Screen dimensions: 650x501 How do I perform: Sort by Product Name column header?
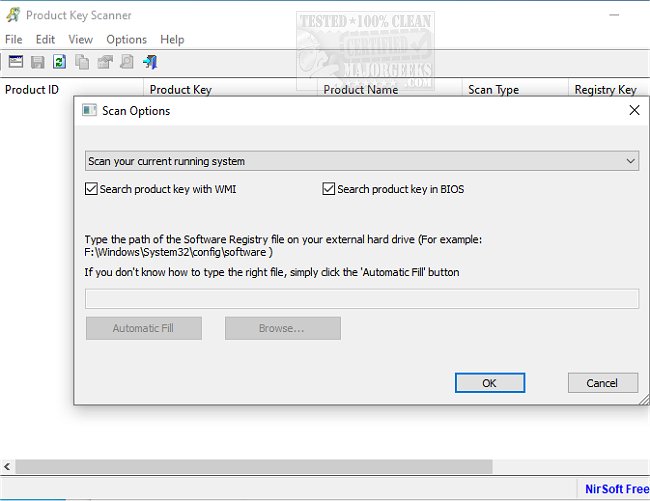pos(360,90)
